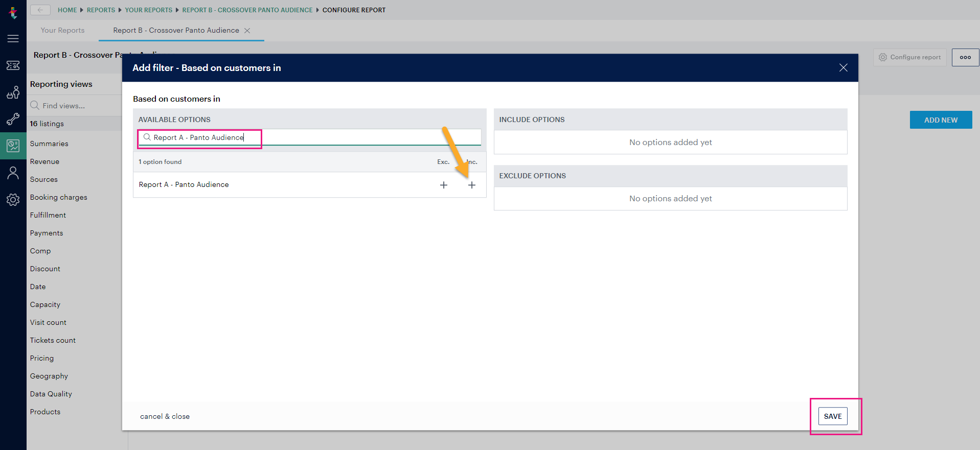
Task: Open the Comp reporting view
Action: pos(40,251)
